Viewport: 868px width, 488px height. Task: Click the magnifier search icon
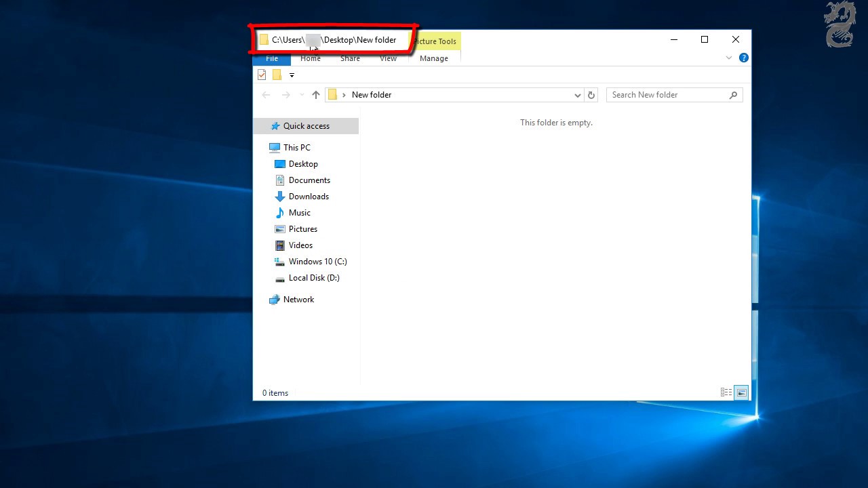point(733,95)
